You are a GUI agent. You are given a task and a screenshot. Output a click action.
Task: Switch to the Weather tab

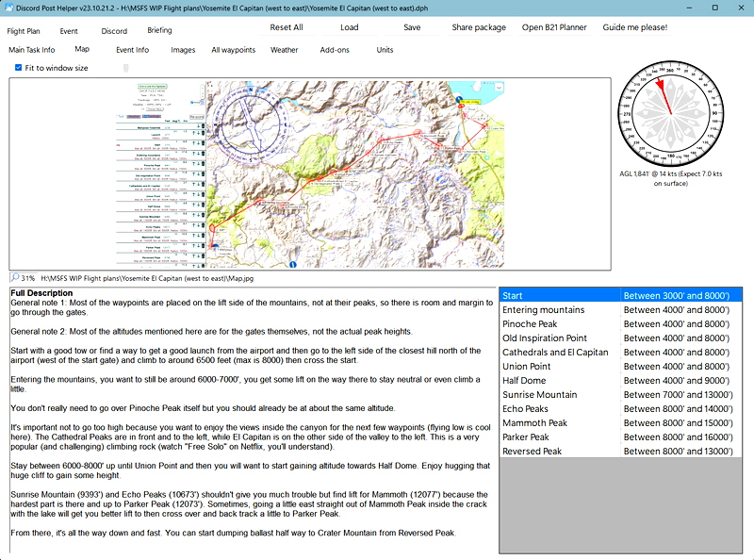point(285,50)
